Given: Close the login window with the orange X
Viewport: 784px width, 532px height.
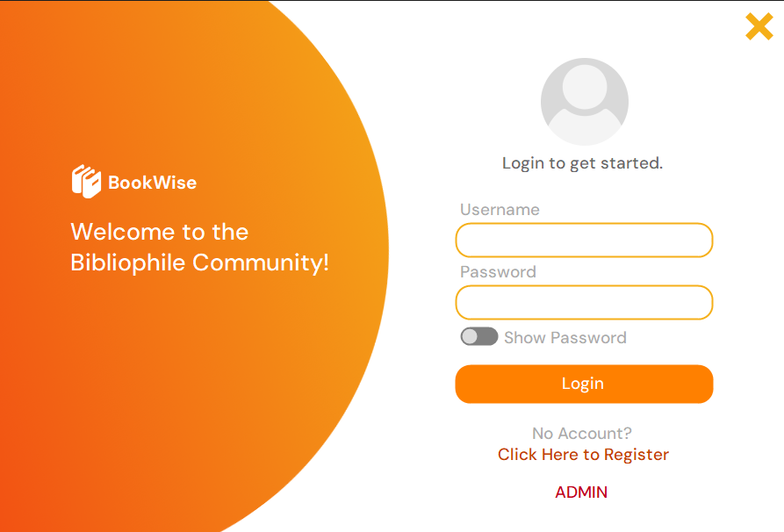Looking at the screenshot, I should (759, 26).
